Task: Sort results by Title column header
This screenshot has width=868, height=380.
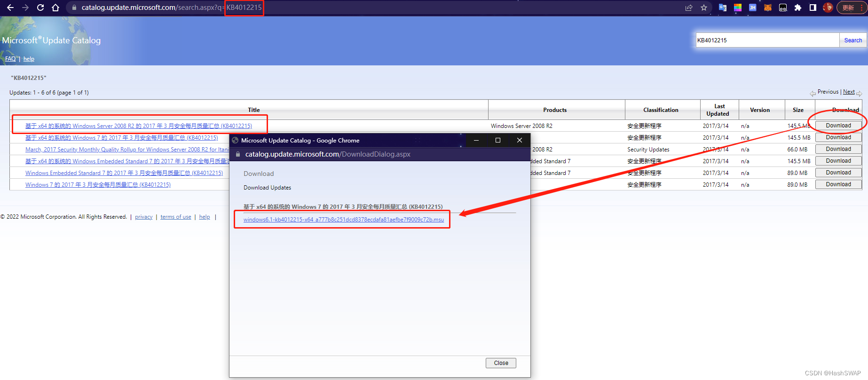Action: 254,110
